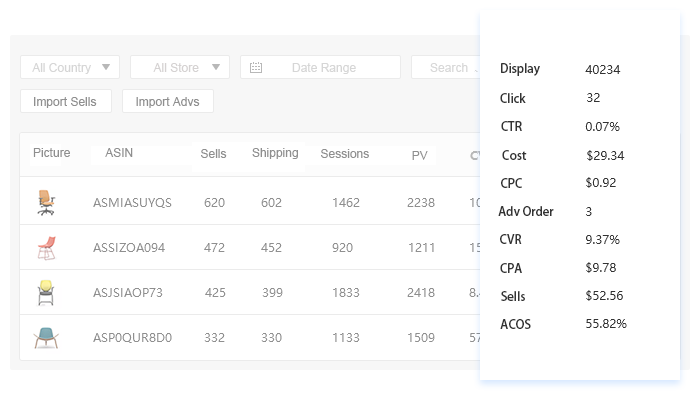Open the ASJSIAOP73 product entry

(128, 293)
